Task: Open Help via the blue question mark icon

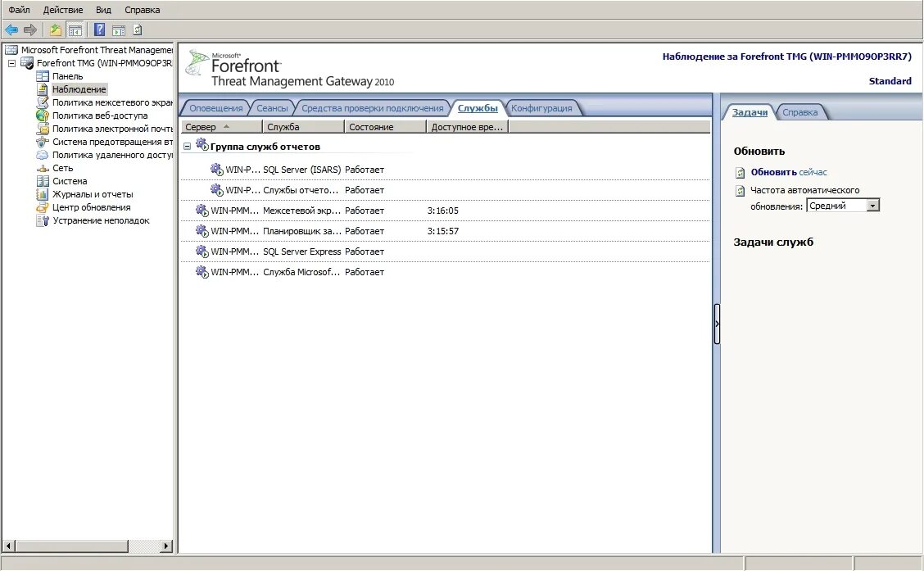Action: (99, 29)
